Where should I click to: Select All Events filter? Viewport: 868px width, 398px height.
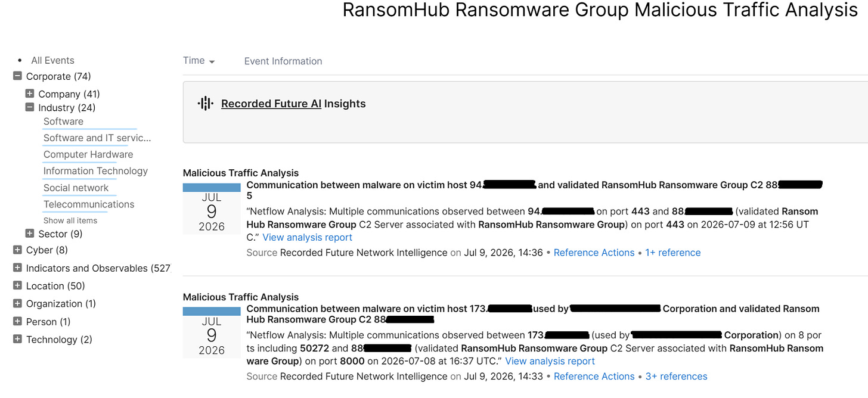click(x=52, y=60)
